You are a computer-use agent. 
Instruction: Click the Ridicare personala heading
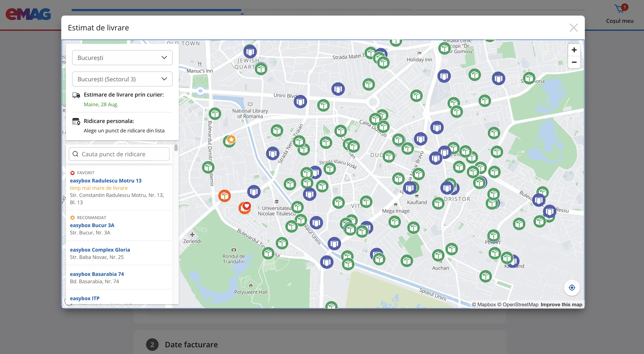[x=109, y=121]
